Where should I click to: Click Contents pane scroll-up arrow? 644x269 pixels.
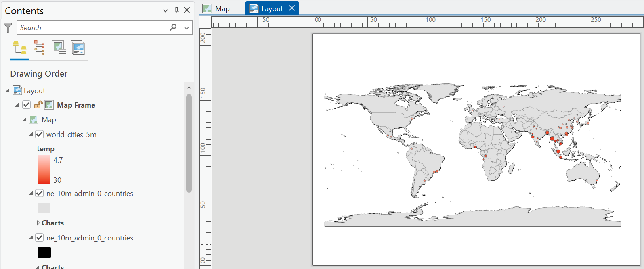point(189,88)
